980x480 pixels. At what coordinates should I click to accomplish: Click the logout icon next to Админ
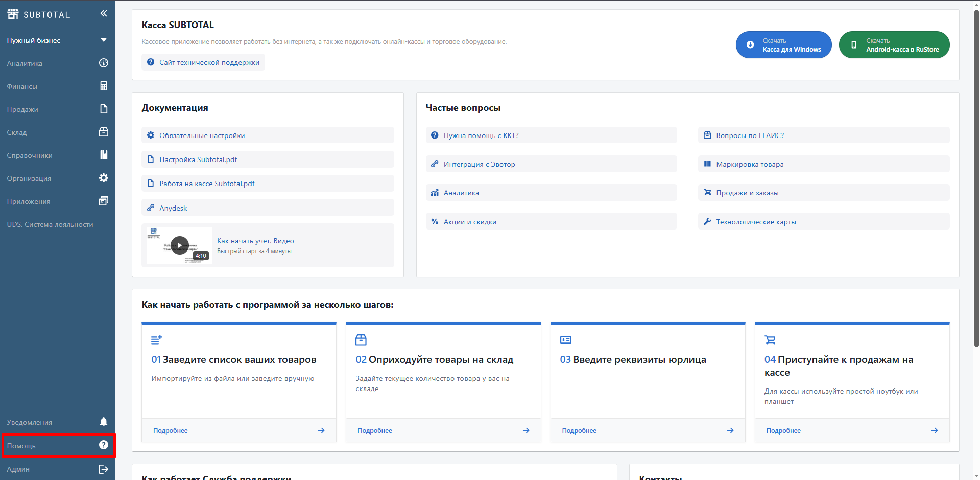click(104, 469)
